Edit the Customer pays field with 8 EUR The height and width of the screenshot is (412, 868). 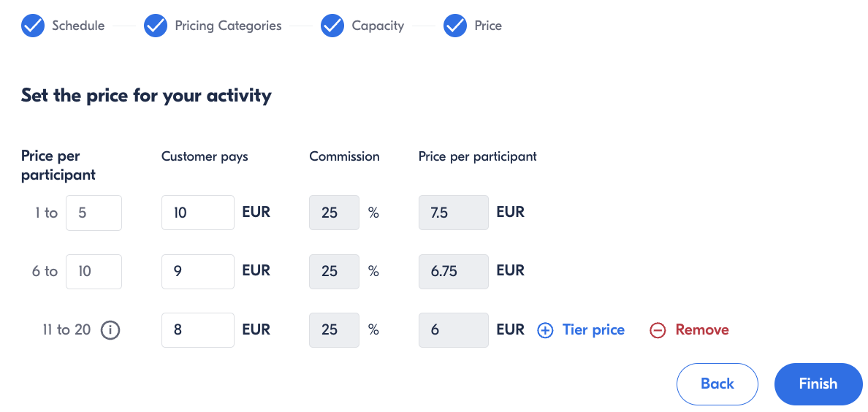coord(197,330)
